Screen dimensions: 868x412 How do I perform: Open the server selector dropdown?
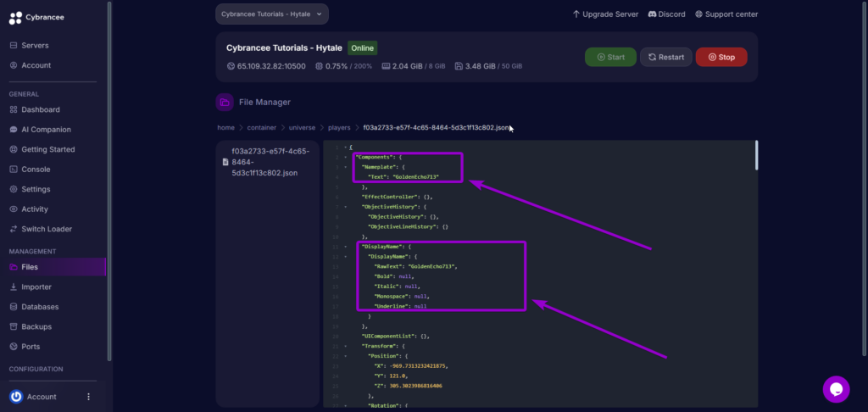(271, 14)
